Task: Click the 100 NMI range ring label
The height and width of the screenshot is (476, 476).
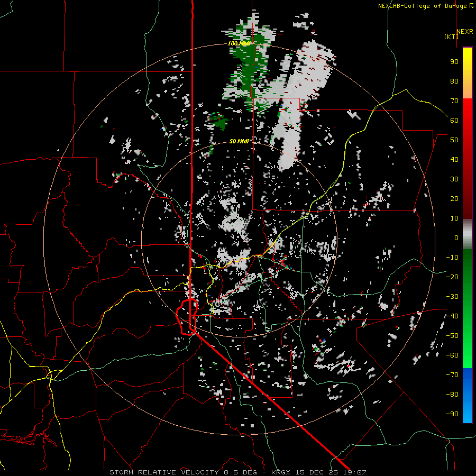Action: pyautogui.click(x=239, y=43)
